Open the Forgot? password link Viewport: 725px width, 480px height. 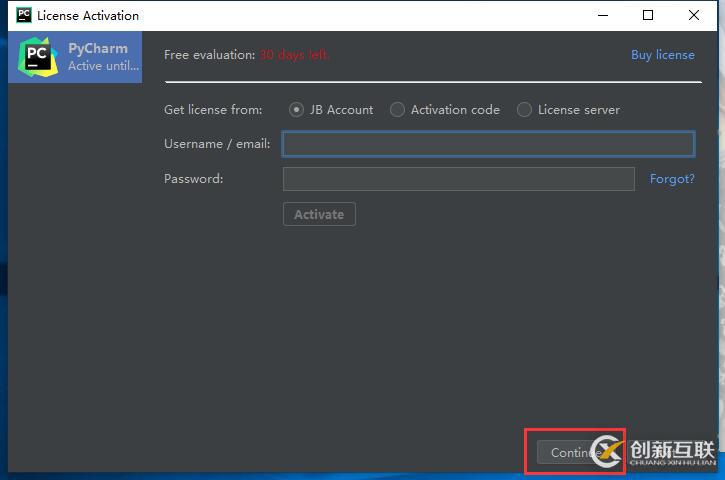click(672, 178)
